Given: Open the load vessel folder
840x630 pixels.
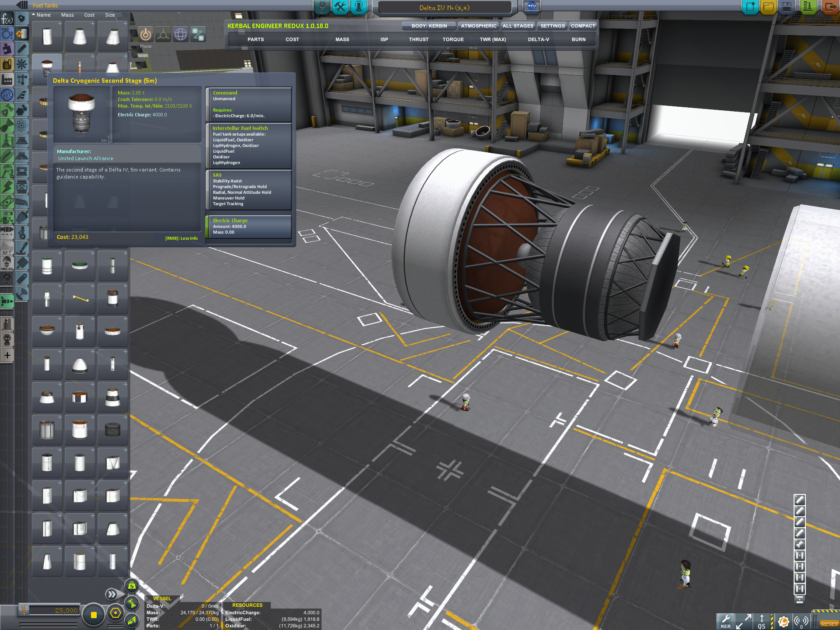Looking at the screenshot, I should tap(768, 7).
